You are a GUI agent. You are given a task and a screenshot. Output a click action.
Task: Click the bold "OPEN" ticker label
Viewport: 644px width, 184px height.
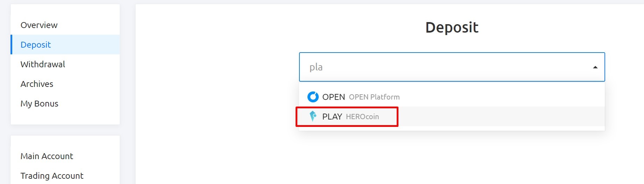333,97
